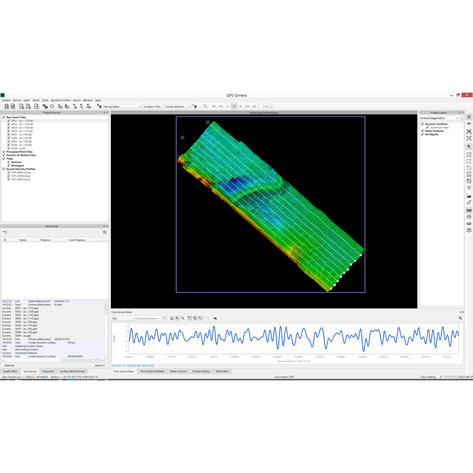
Task: Open the attribute dropdown in Time Series Editor
Action: pyautogui.click(x=123, y=318)
